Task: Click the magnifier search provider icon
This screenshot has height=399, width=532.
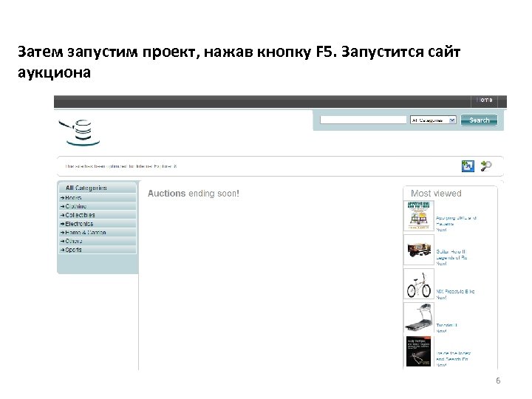Action: [x=486, y=166]
